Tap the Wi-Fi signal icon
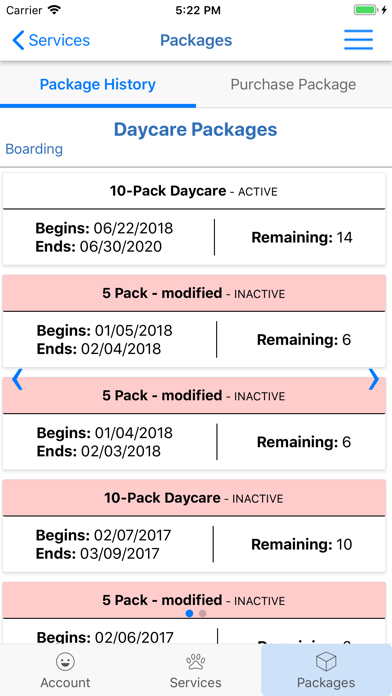Image resolution: width=392 pixels, height=696 pixels. coord(55,10)
